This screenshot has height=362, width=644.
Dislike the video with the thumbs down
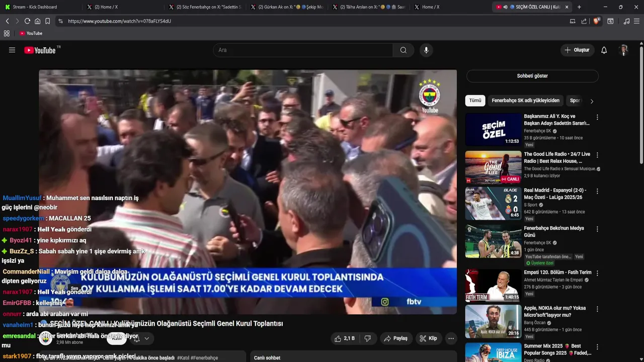[x=368, y=338]
